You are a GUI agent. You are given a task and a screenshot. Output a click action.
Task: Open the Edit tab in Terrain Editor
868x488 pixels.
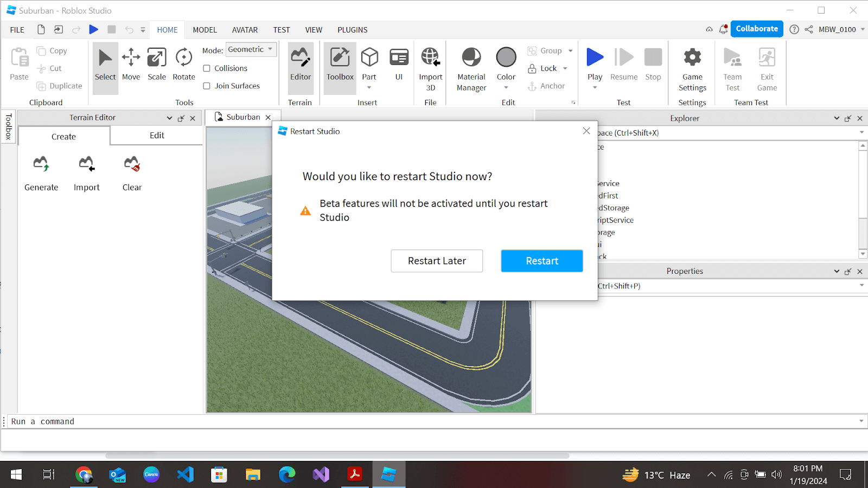(156, 135)
